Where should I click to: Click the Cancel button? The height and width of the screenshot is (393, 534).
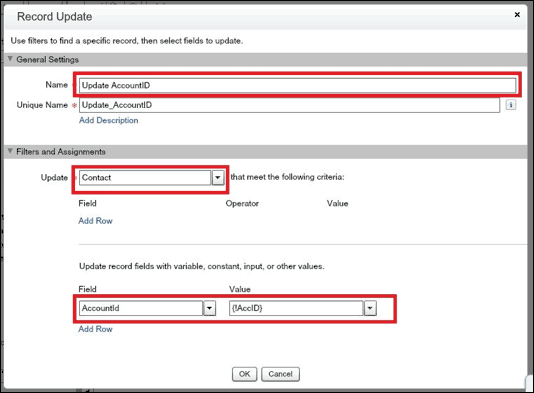point(280,374)
